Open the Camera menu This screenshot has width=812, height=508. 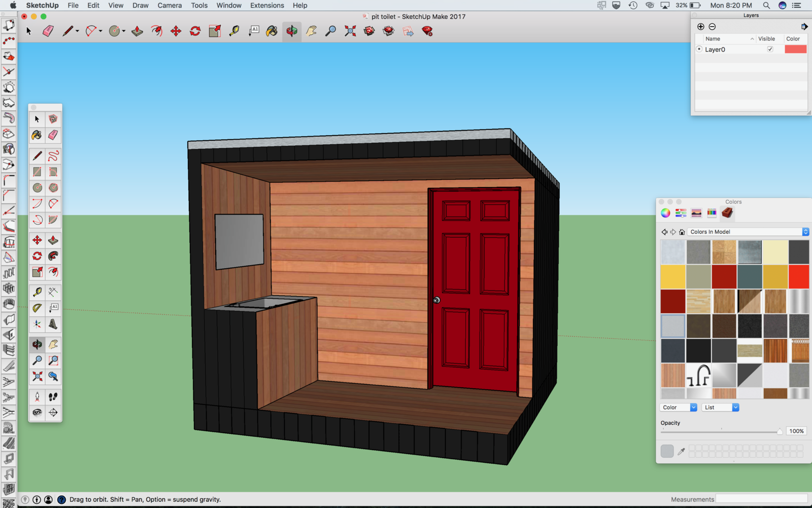(x=169, y=6)
